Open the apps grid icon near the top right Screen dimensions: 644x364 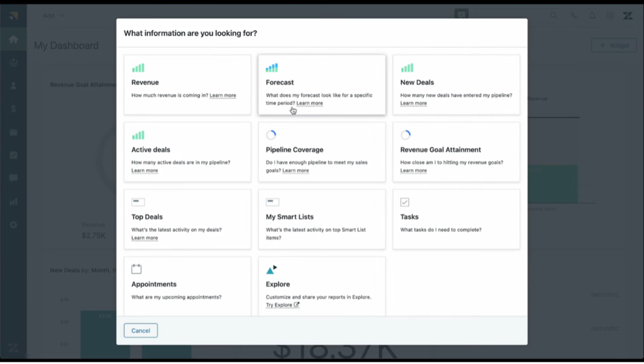pyautogui.click(x=609, y=16)
